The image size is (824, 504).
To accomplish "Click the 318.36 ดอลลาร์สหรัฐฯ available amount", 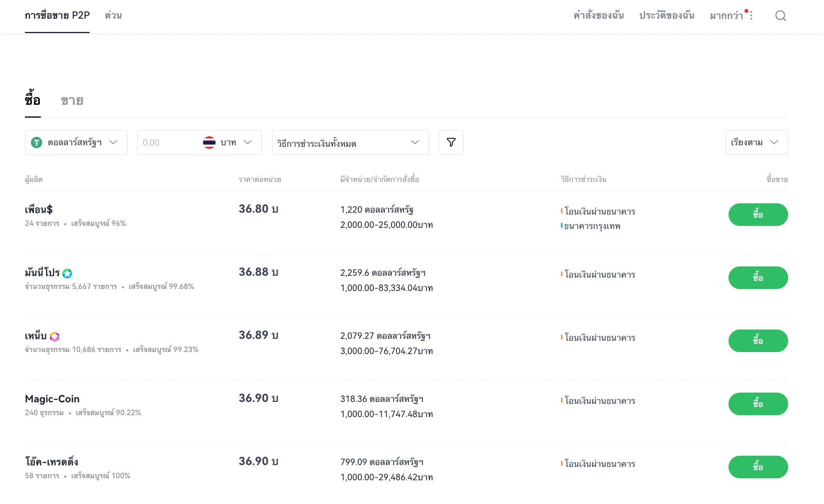I will tap(382, 399).
